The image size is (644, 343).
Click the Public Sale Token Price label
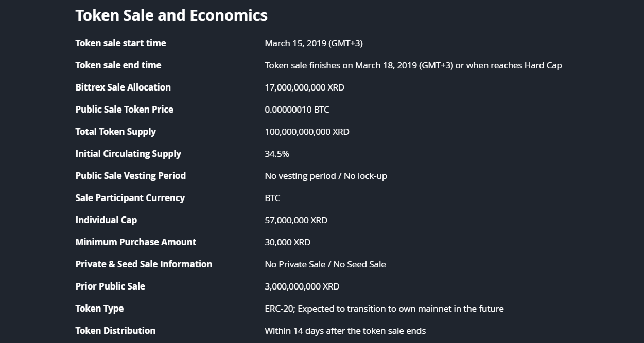[124, 110]
